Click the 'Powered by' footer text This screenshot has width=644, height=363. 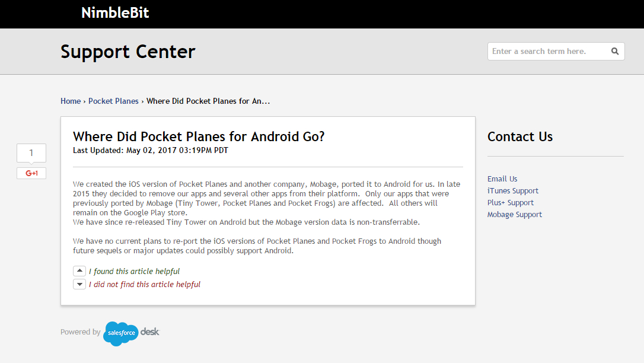[81, 332]
